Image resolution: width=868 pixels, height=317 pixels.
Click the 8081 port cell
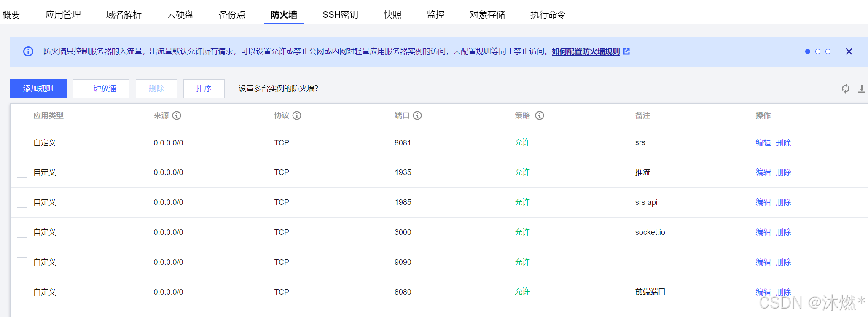tap(403, 143)
